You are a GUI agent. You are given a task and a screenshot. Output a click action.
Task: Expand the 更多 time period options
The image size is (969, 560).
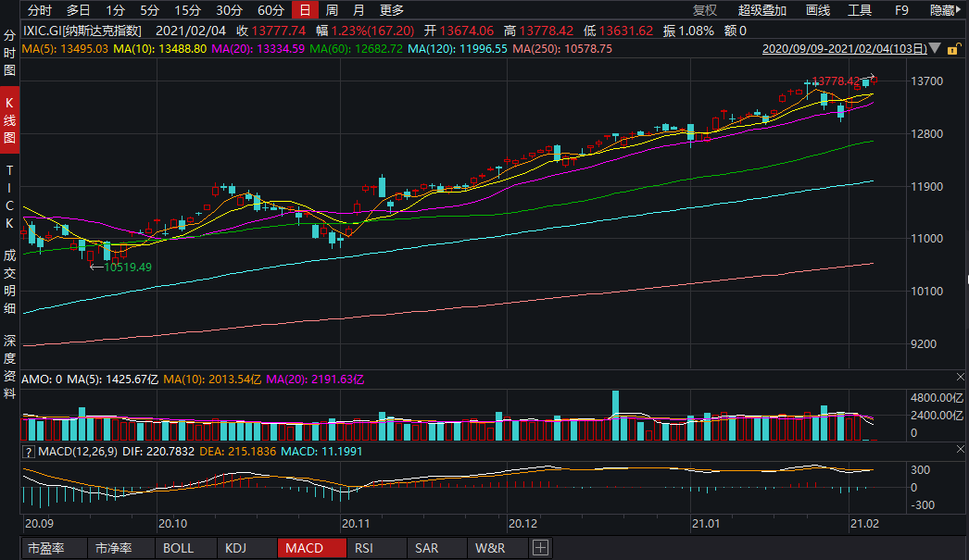(392, 10)
